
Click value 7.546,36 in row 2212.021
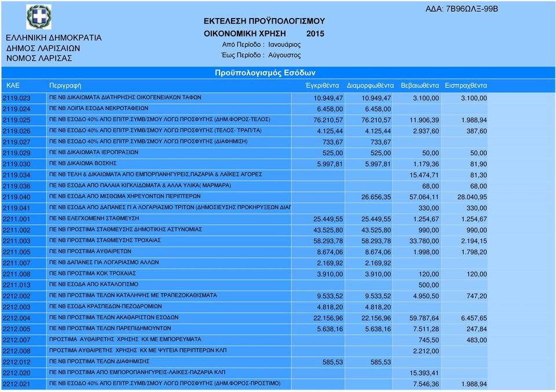point(426,384)
